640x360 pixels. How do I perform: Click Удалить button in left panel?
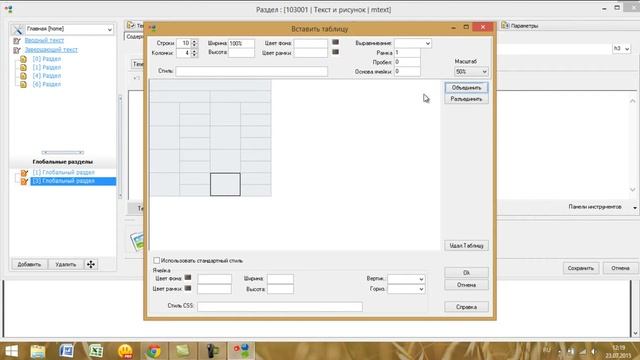(x=65, y=264)
